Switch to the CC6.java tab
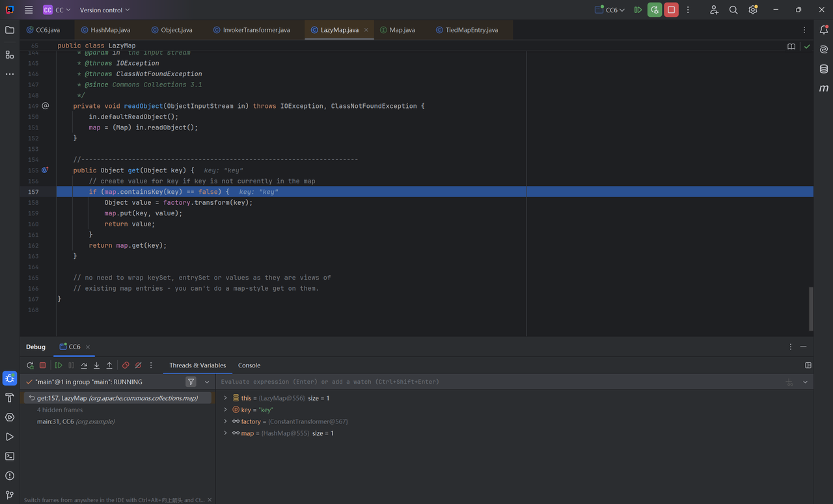 point(43,30)
